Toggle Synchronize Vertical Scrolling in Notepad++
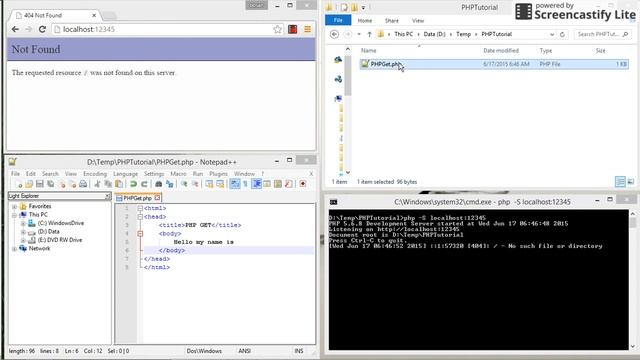This screenshot has height=360, width=640. coord(209,184)
